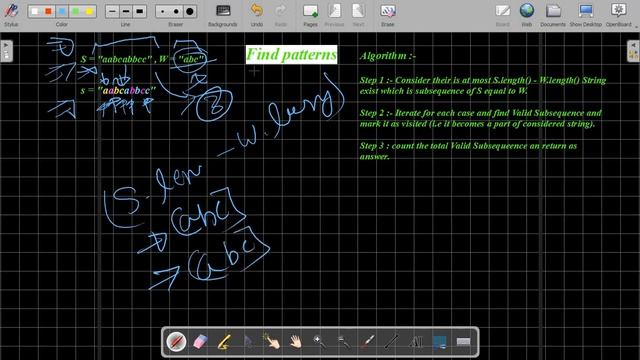
Task: Choose the thick line width
Action: click(140, 11)
